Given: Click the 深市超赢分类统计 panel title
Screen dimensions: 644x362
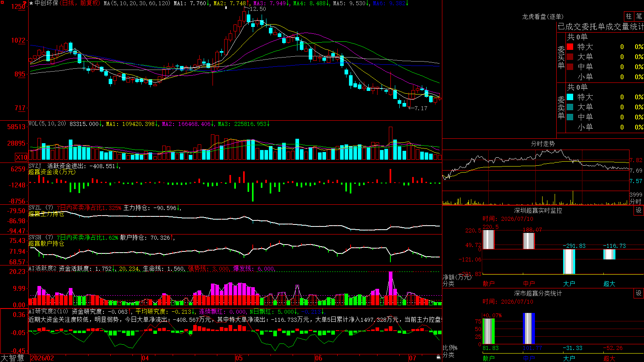Looking at the screenshot, I should click(538, 293).
